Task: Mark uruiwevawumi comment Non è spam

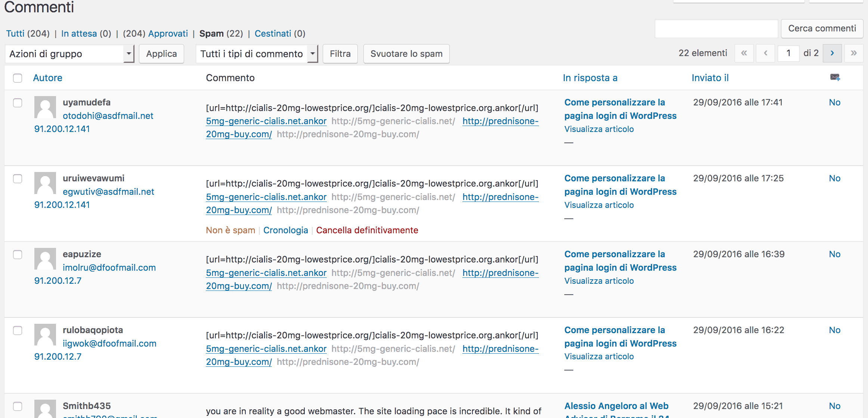Action: (230, 230)
